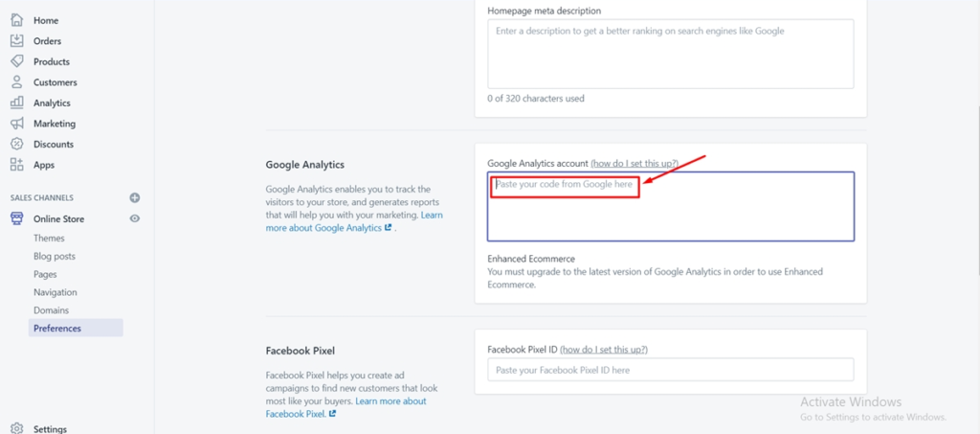This screenshot has height=434, width=980.
Task: Click the Home house icon
Action: pyautogui.click(x=17, y=20)
